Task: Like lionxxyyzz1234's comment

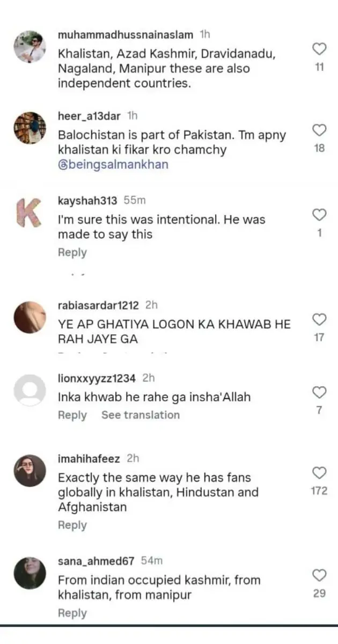Action: pyautogui.click(x=319, y=392)
